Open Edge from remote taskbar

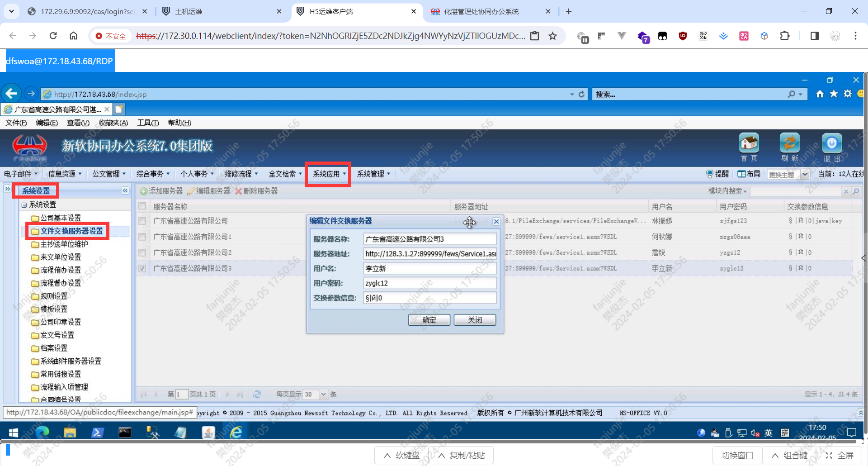[x=42, y=433]
